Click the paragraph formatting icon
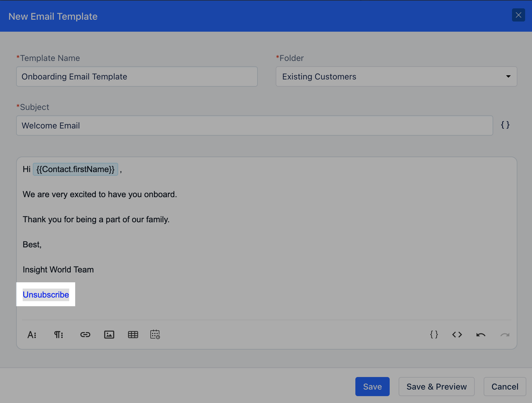 click(x=58, y=335)
